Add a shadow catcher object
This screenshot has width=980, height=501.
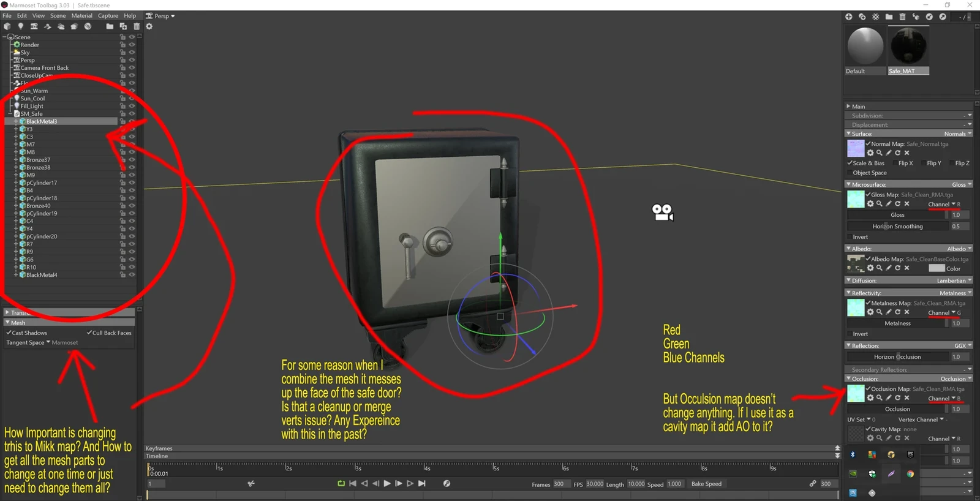pyautogui.click(x=48, y=26)
